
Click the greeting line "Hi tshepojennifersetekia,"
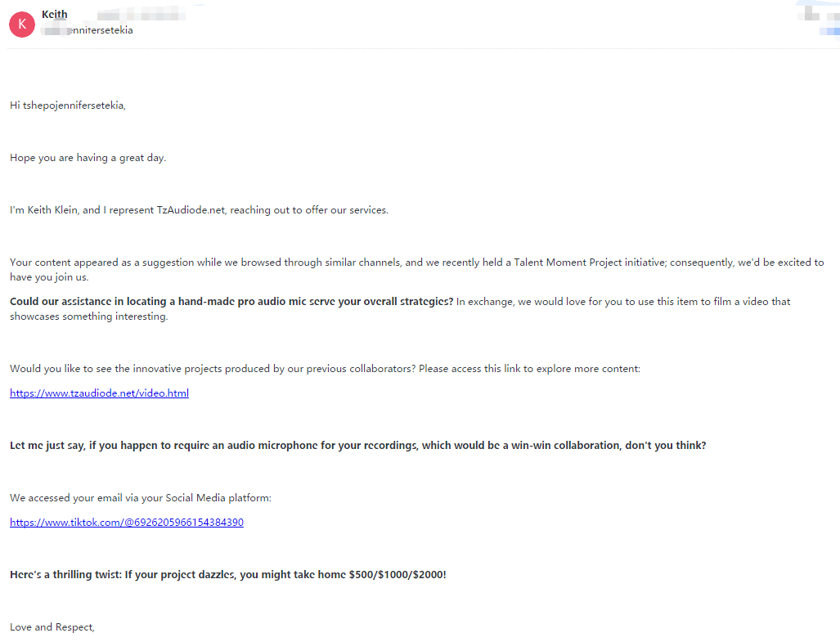point(68,106)
